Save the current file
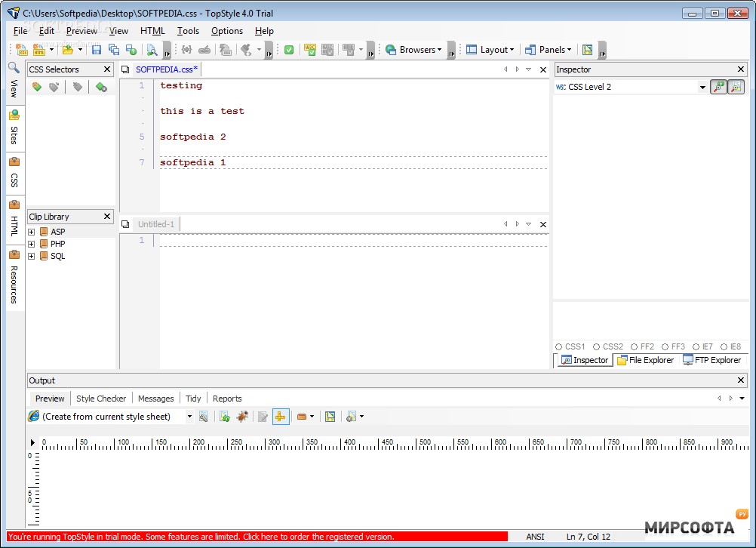The width and height of the screenshot is (756, 548). click(97, 50)
